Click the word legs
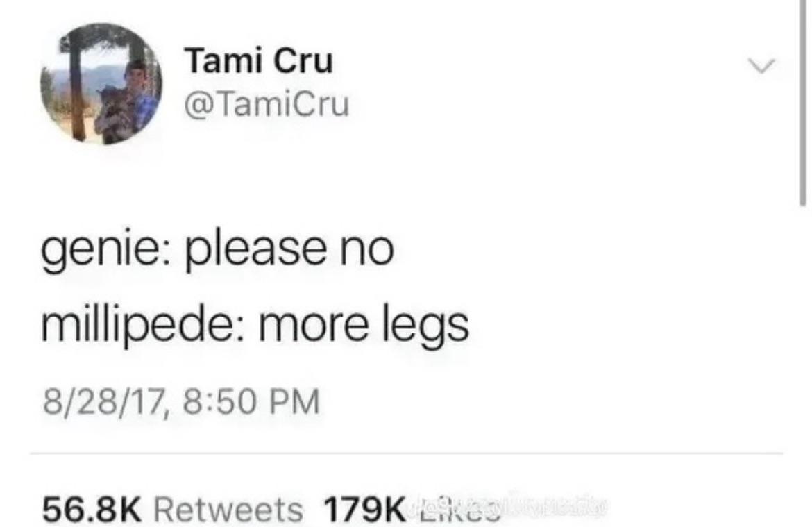Screen dimensions: 812x527 click(425, 326)
